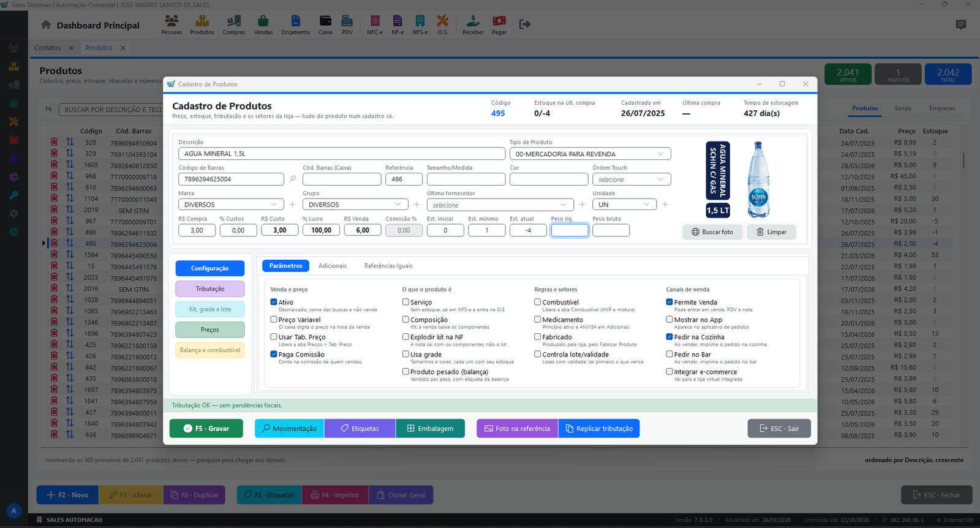Enable the Combustível checkbox
Viewport: 980px width, 528px height.
[x=537, y=302]
